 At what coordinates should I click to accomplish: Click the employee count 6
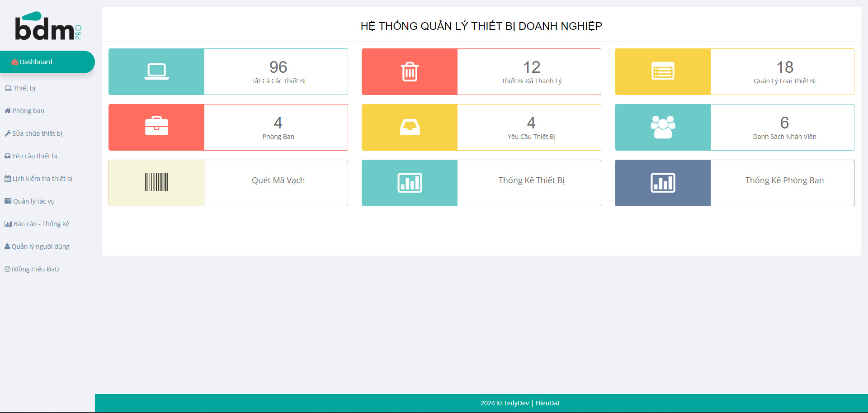coord(785,123)
